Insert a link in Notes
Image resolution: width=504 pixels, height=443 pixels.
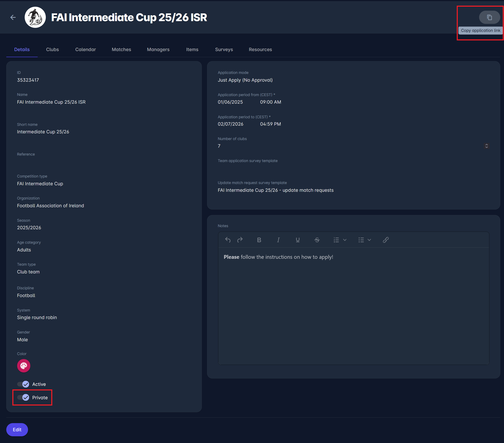point(386,240)
